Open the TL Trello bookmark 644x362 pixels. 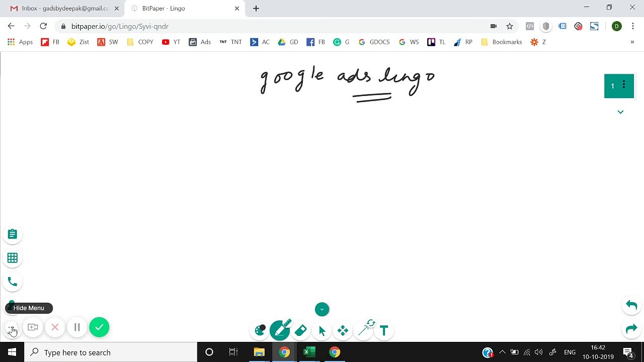(436, 42)
